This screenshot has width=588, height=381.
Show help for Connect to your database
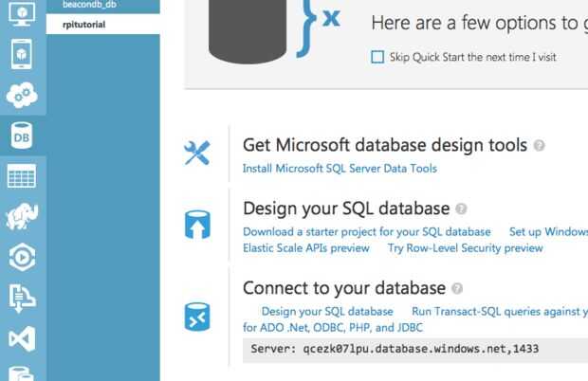tap(458, 288)
